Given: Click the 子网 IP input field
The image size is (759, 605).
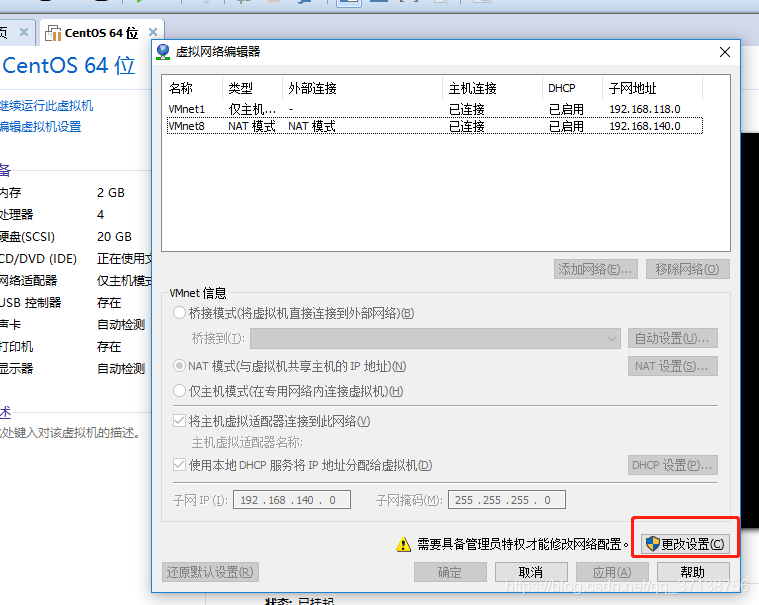Looking at the screenshot, I should point(292,500).
